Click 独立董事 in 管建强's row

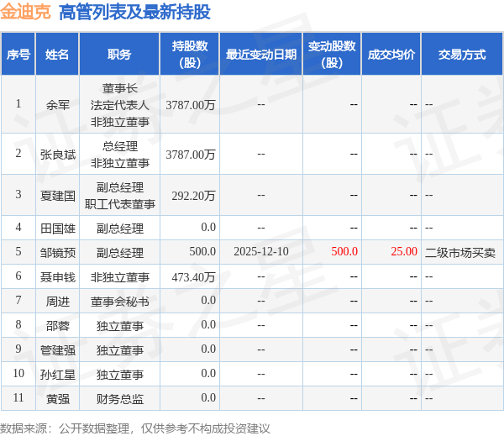point(120,350)
